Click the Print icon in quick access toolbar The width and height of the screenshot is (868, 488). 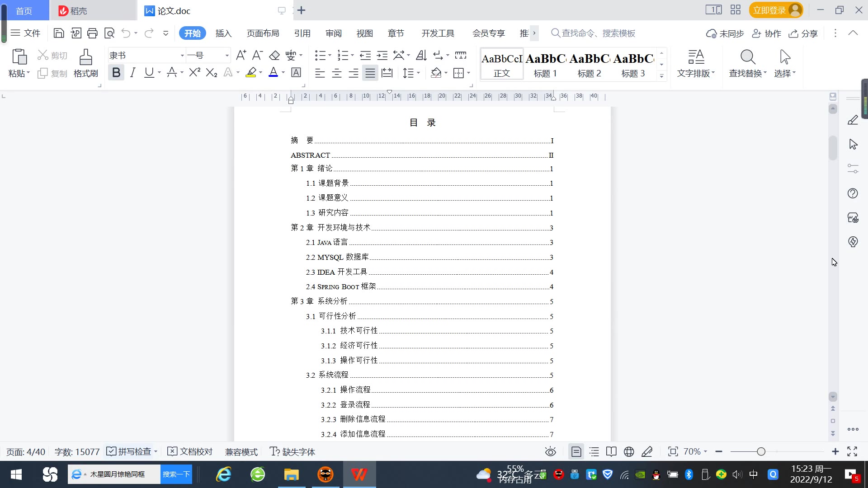coord(93,33)
